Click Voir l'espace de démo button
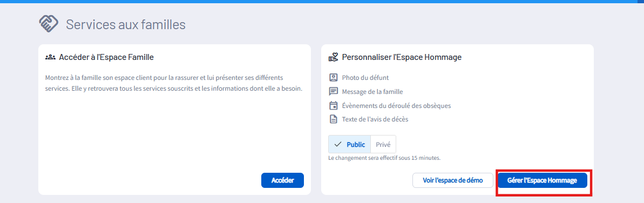The width and height of the screenshot is (644, 203). click(452, 180)
